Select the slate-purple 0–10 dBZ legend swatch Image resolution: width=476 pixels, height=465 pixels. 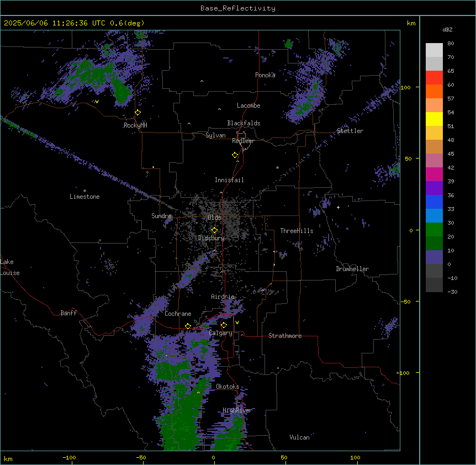[434, 257]
